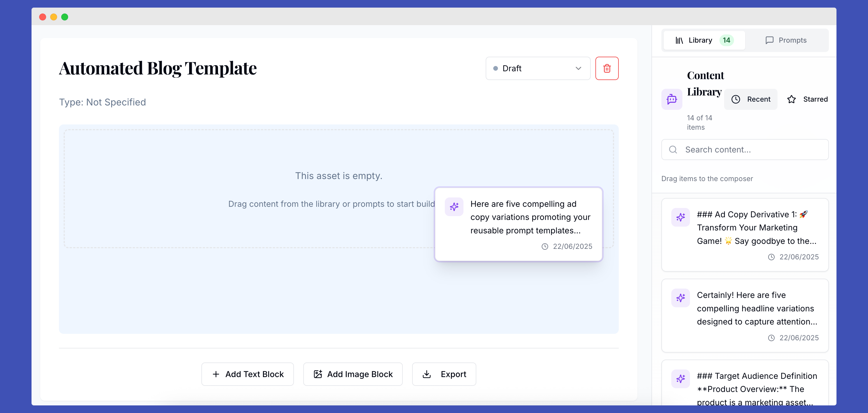Click the magnifier icon in search field
The height and width of the screenshot is (413, 868).
(673, 150)
